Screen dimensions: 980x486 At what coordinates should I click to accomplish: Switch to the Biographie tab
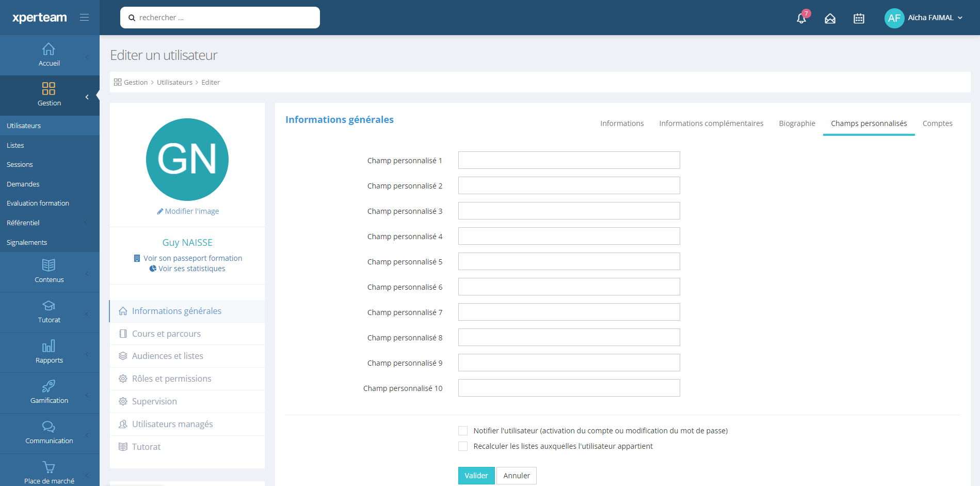[x=797, y=123]
